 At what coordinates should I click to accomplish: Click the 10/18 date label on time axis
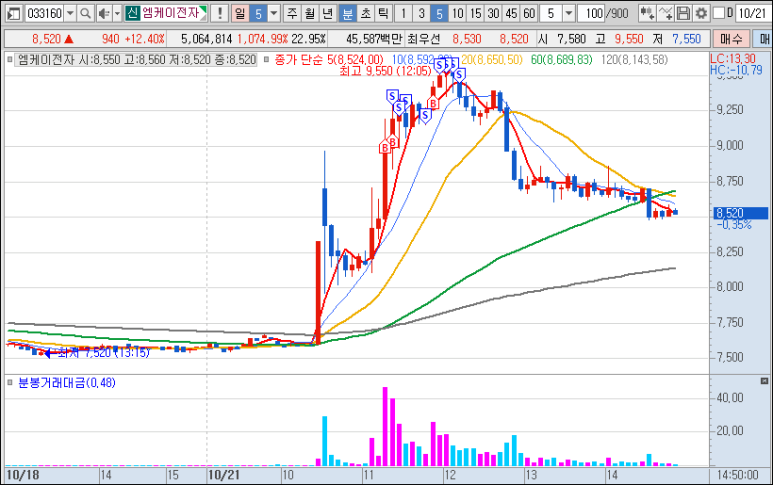click(x=23, y=475)
